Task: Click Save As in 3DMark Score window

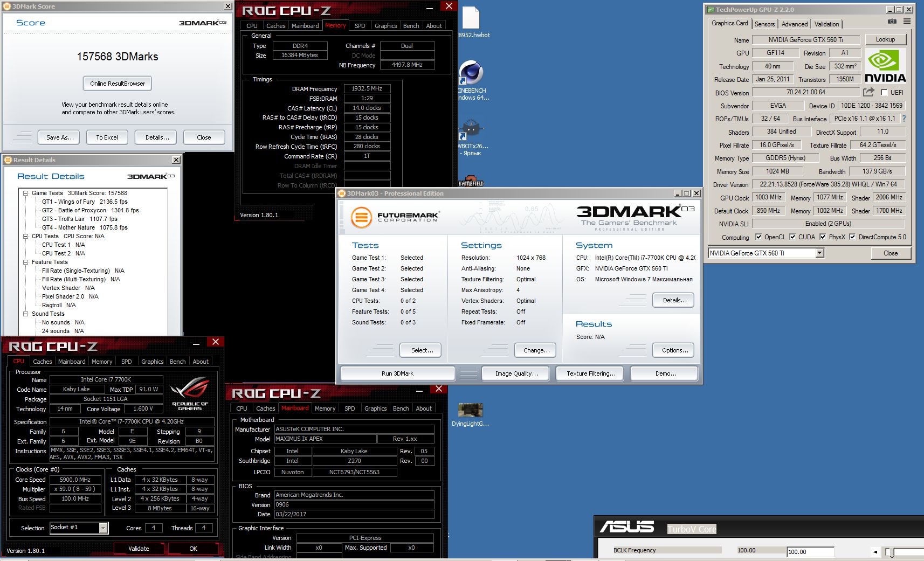Action: click(x=60, y=137)
